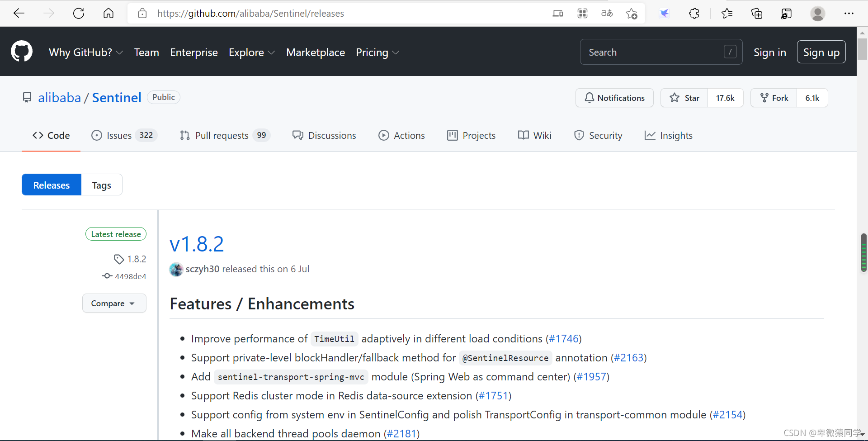Click the Notifications button

click(614, 98)
